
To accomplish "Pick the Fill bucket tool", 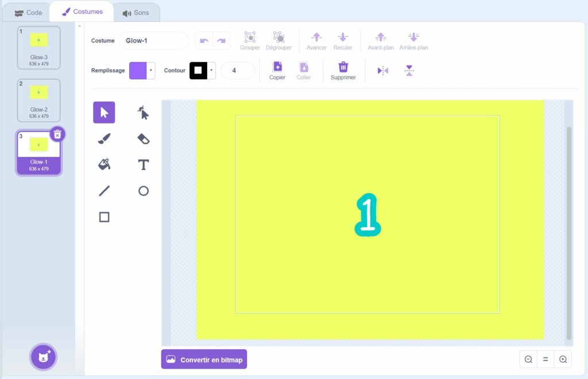I will (104, 165).
